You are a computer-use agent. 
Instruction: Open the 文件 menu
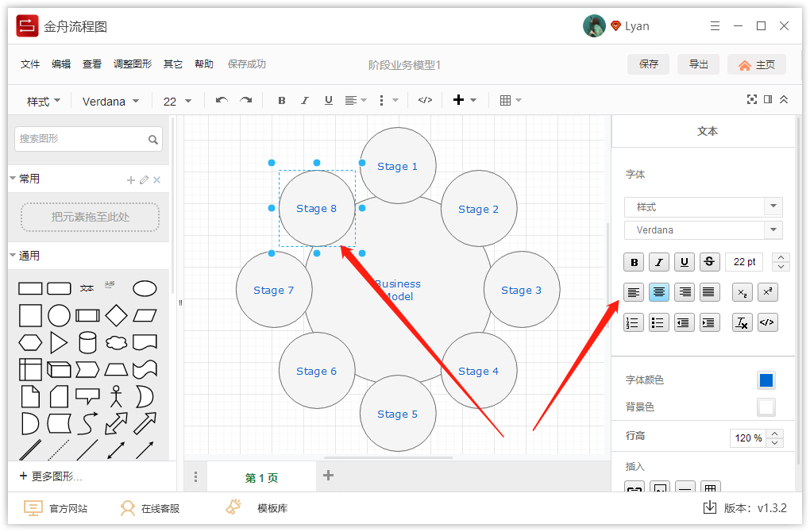click(x=29, y=64)
